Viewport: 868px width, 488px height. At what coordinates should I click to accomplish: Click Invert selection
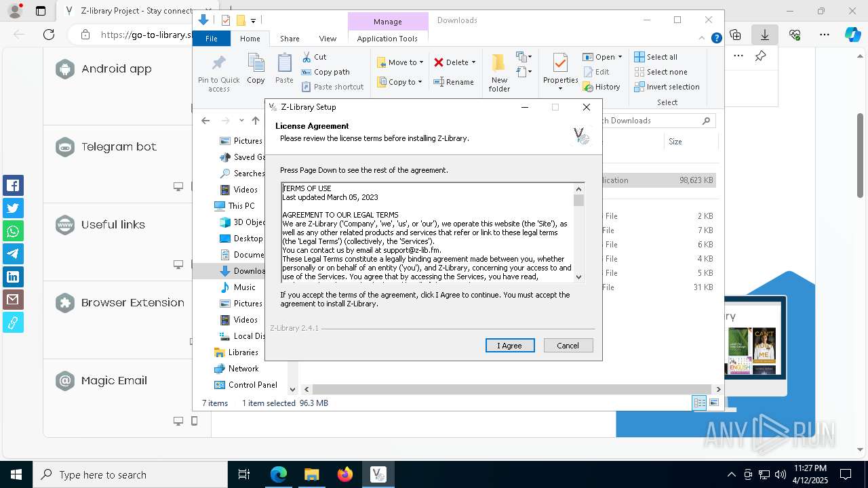[667, 87]
